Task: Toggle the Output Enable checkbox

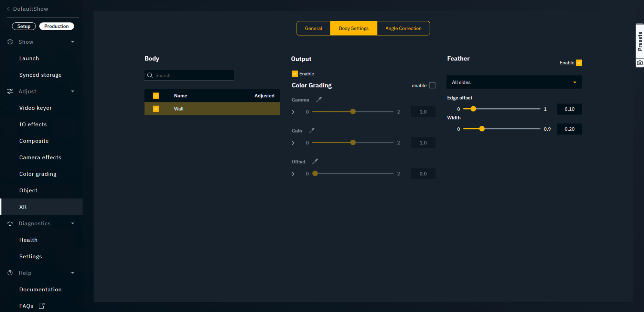Action: [295, 74]
